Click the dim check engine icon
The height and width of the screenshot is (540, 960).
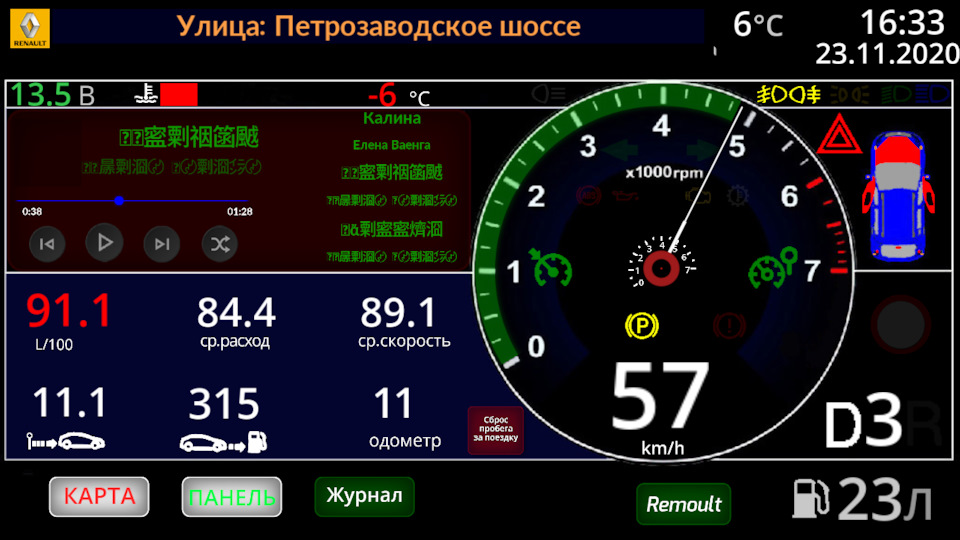[698, 196]
